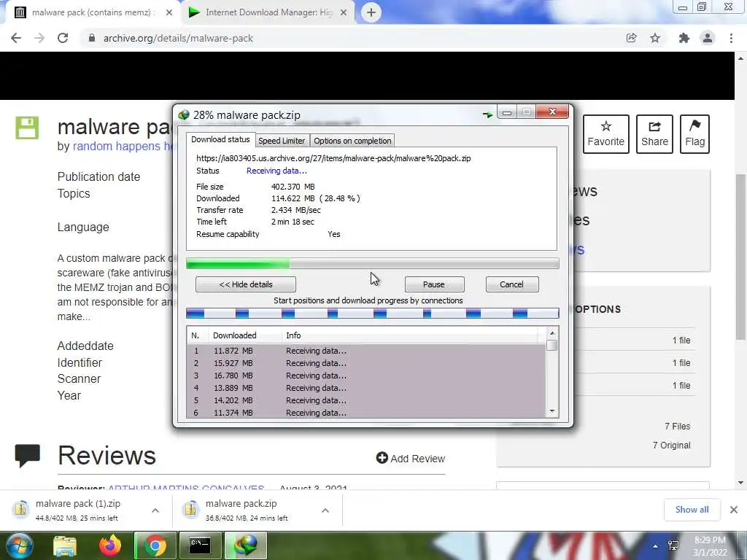This screenshot has width=747, height=560.
Task: Cancel the malware pack.zip download
Action: (x=511, y=284)
